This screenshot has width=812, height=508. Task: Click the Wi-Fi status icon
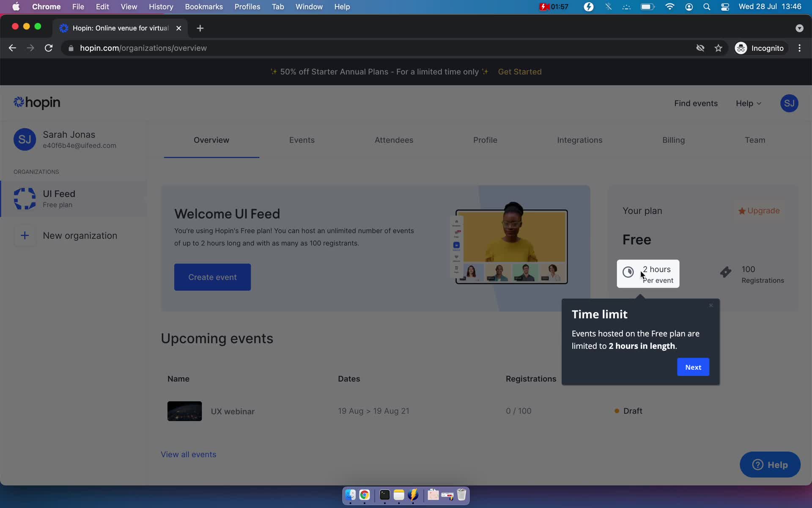(x=669, y=7)
